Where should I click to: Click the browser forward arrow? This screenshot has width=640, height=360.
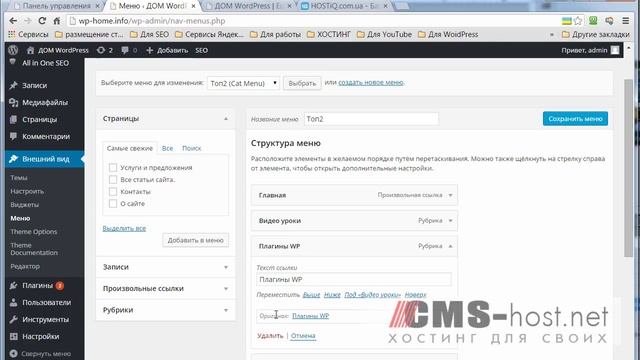[27, 21]
